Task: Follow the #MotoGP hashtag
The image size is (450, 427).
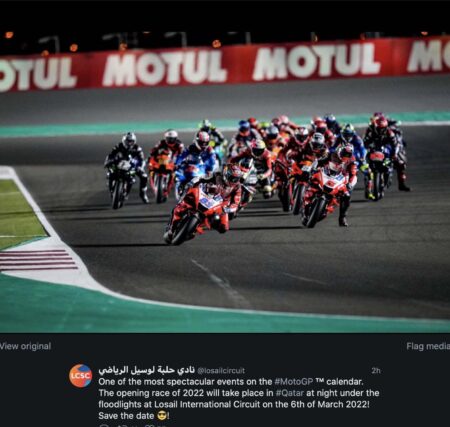Action: tap(293, 382)
